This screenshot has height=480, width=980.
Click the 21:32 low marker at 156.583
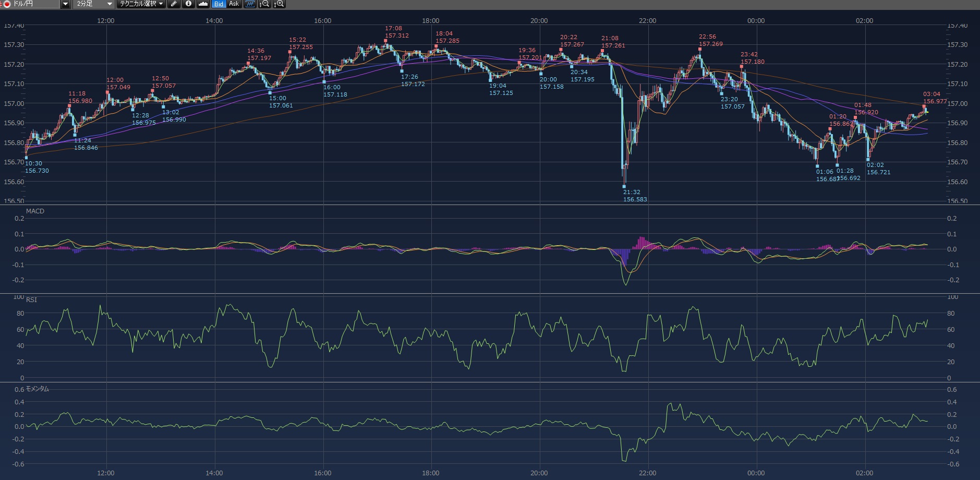pyautogui.click(x=624, y=186)
